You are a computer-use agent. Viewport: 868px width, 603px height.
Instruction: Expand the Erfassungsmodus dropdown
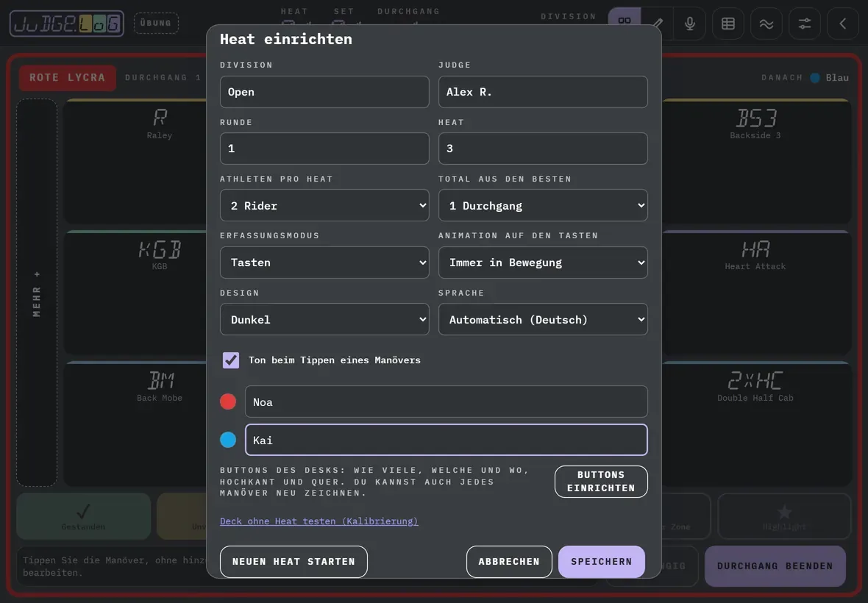point(324,263)
